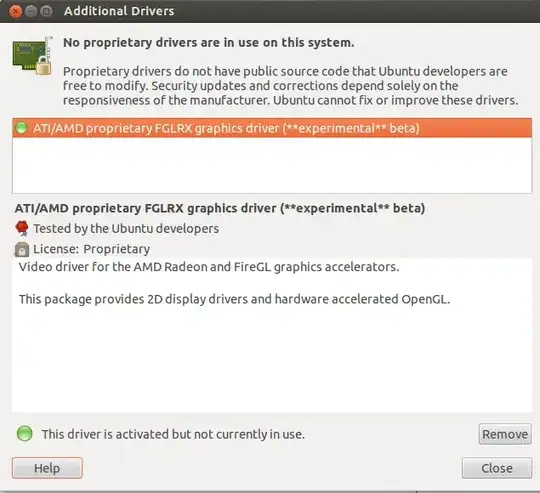540x493 pixels.
Task: Click the driver description text area
Action: 272,335
